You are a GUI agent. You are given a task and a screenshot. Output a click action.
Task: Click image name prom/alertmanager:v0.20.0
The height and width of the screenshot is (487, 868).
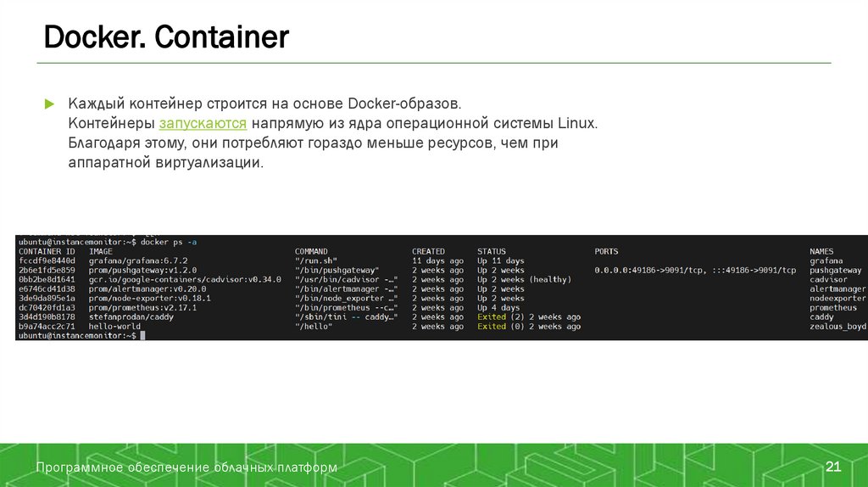click(147, 289)
